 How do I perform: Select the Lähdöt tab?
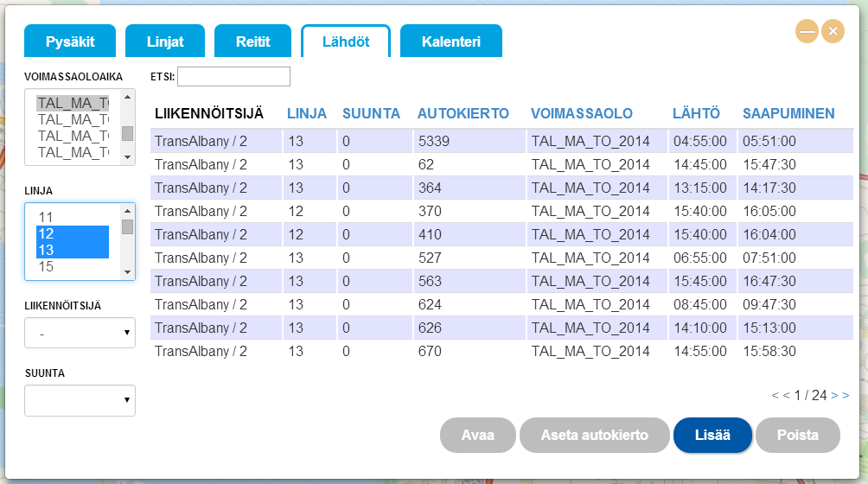346,41
